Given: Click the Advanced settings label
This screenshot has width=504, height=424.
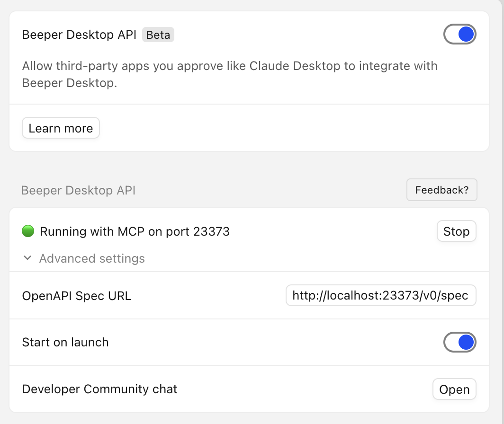Looking at the screenshot, I should [x=92, y=259].
